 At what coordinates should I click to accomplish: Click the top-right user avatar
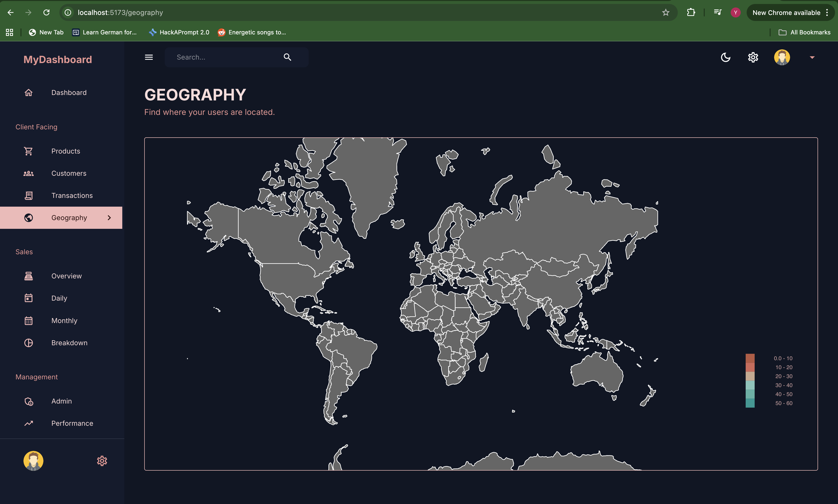click(782, 57)
